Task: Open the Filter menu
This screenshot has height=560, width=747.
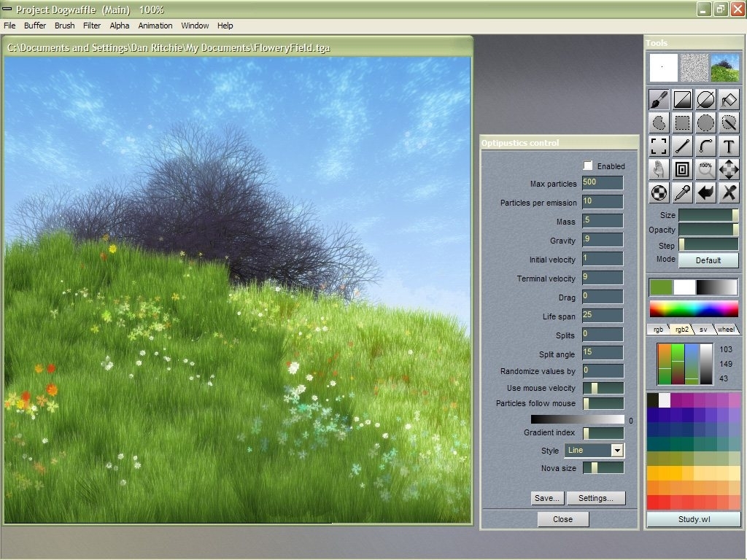Action: 91,26
